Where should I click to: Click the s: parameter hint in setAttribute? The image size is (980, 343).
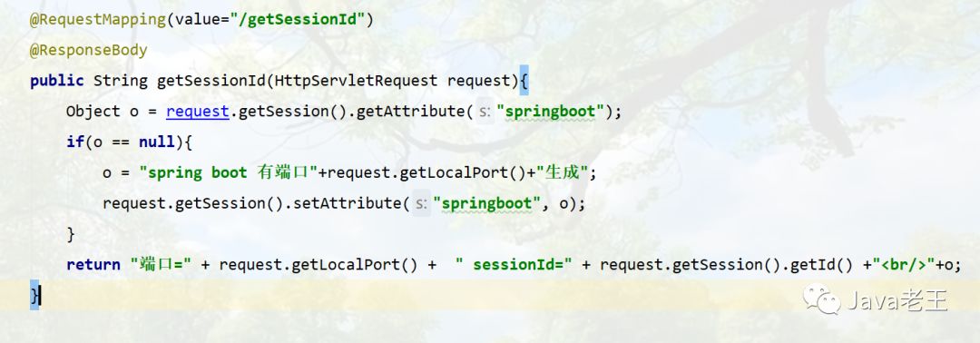tap(421, 203)
